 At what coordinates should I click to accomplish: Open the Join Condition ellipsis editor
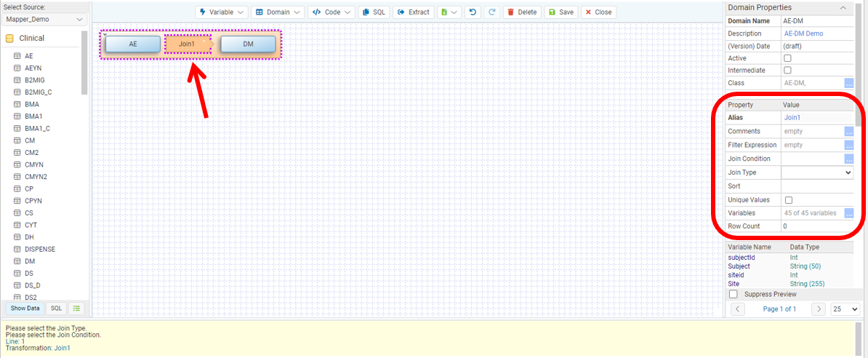[848, 159]
